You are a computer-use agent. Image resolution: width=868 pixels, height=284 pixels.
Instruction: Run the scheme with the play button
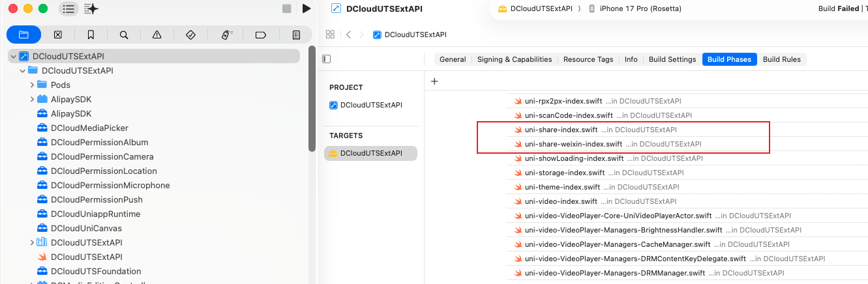pos(307,8)
